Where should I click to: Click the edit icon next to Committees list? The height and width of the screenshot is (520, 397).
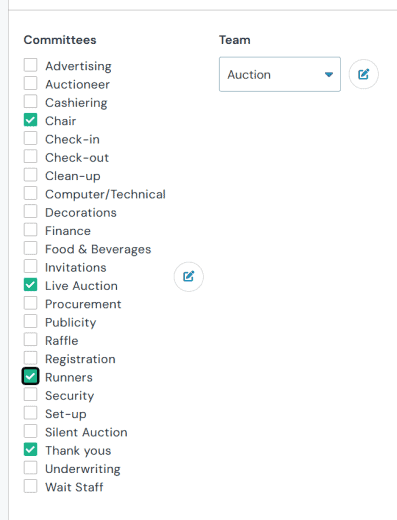pyautogui.click(x=189, y=277)
